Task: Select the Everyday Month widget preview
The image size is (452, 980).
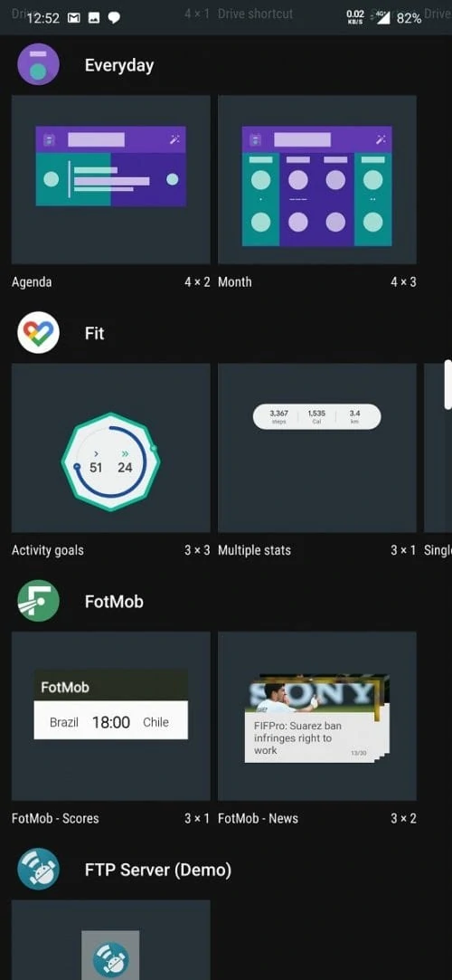Action: tap(316, 179)
